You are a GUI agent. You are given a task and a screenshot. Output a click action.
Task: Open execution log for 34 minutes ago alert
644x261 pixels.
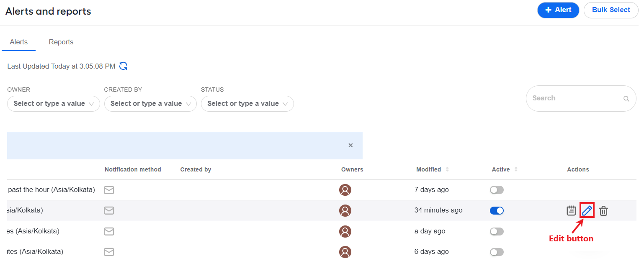pos(571,210)
